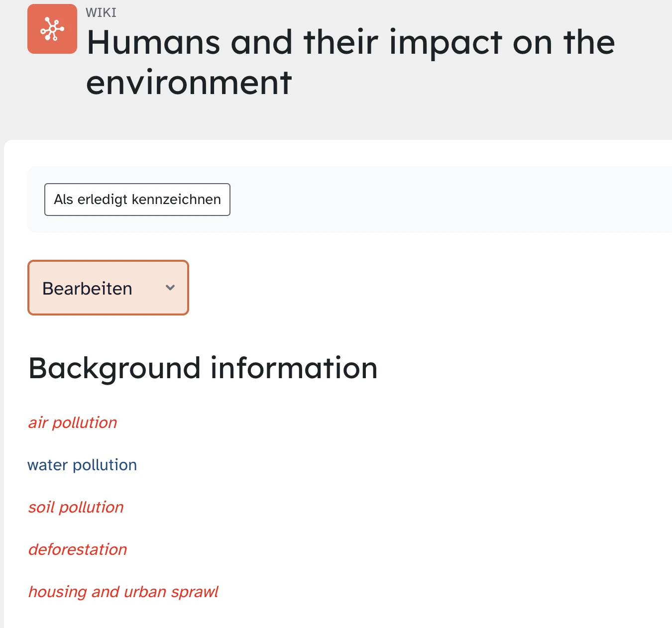Click the white network symbol inside the wiki icon
Image resolution: width=672 pixels, height=628 pixels.
point(52,29)
